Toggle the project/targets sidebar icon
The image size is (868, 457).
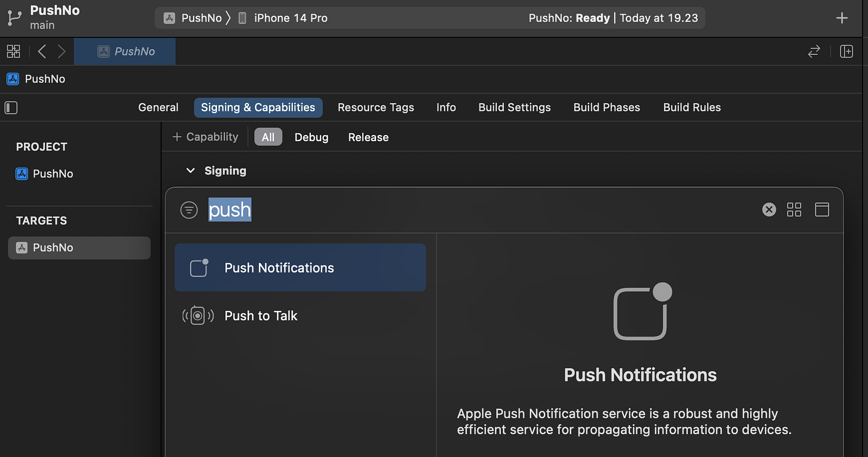(11, 107)
